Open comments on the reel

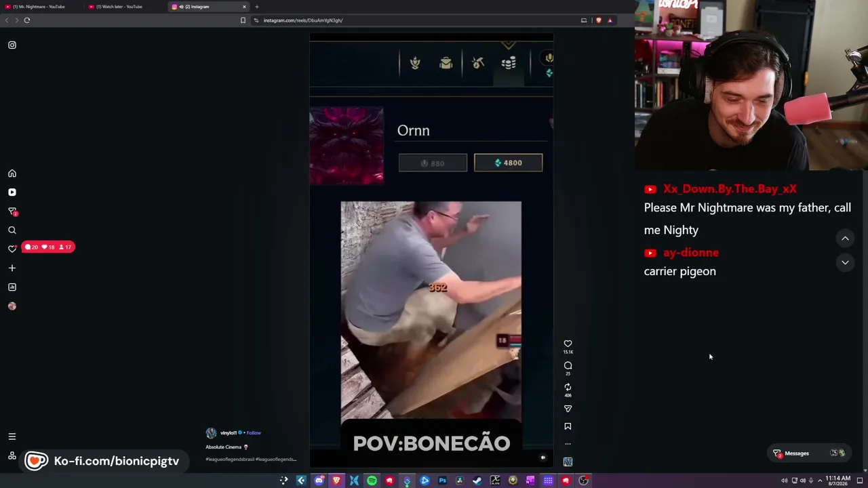(x=568, y=365)
